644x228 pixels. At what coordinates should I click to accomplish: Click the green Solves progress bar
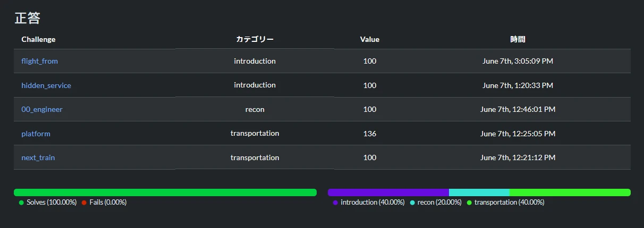tap(165, 192)
